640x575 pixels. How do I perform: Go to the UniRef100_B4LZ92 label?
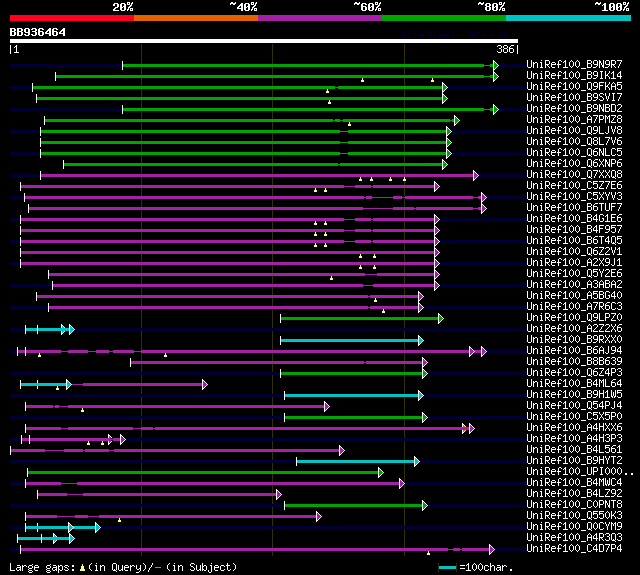coord(574,494)
